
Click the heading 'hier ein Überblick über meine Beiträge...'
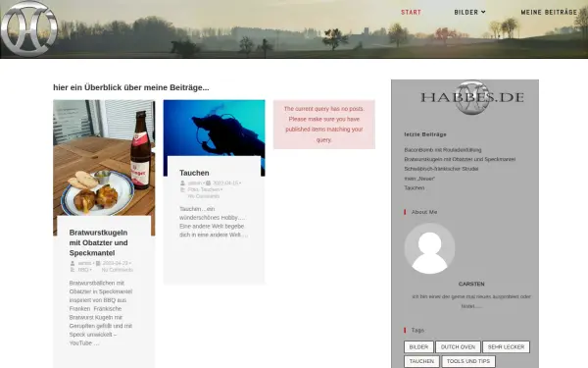[x=131, y=87]
